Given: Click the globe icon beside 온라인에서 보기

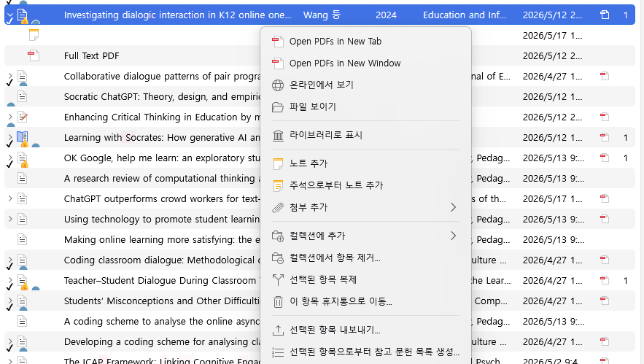Looking at the screenshot, I should coord(278,85).
